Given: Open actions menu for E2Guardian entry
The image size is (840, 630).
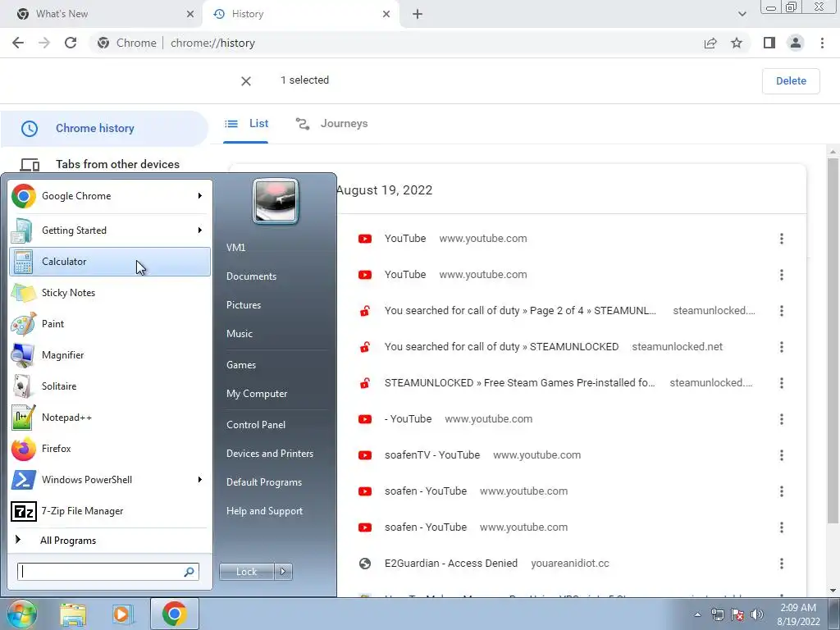Looking at the screenshot, I should pyautogui.click(x=782, y=564).
